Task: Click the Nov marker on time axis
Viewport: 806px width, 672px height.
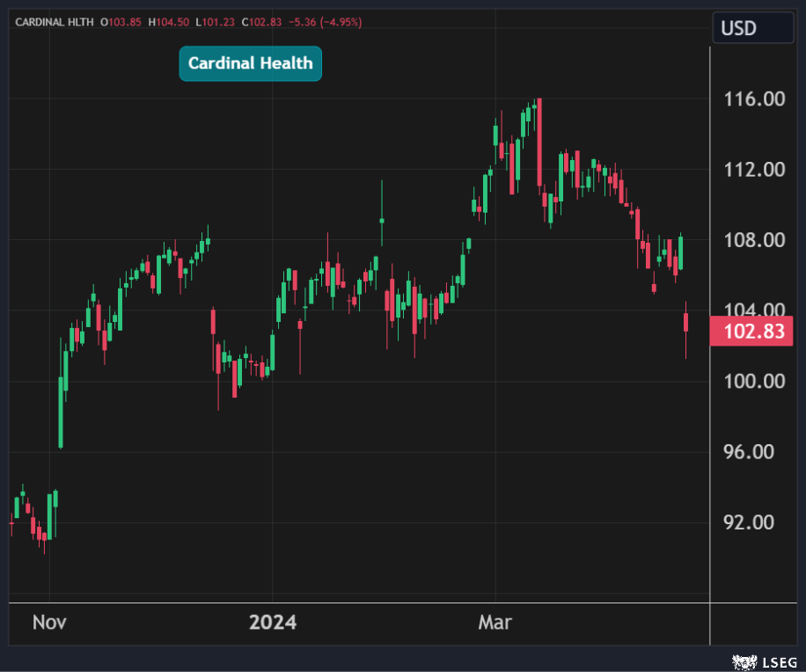Action: [x=49, y=623]
